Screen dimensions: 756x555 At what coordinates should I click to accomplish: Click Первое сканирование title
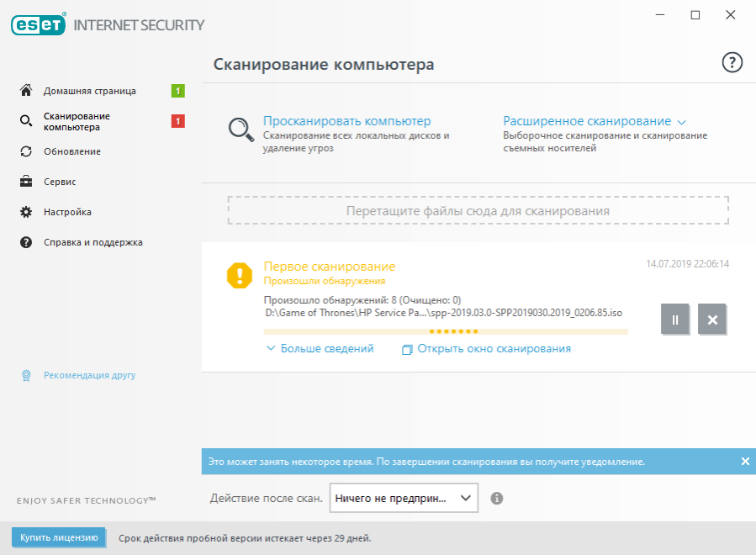pyautogui.click(x=330, y=267)
